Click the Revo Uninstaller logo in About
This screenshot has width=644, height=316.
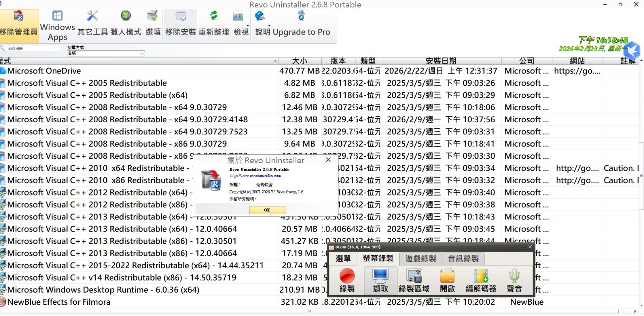(211, 180)
